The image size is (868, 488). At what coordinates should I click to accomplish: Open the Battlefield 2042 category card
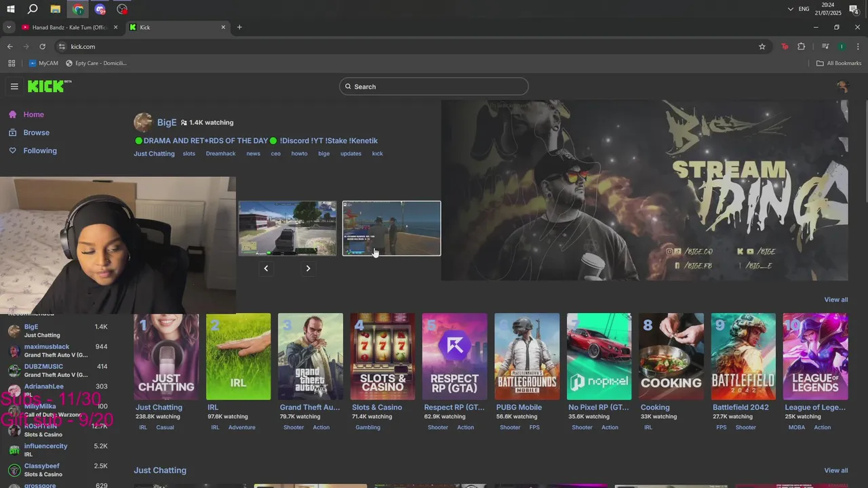click(x=743, y=357)
